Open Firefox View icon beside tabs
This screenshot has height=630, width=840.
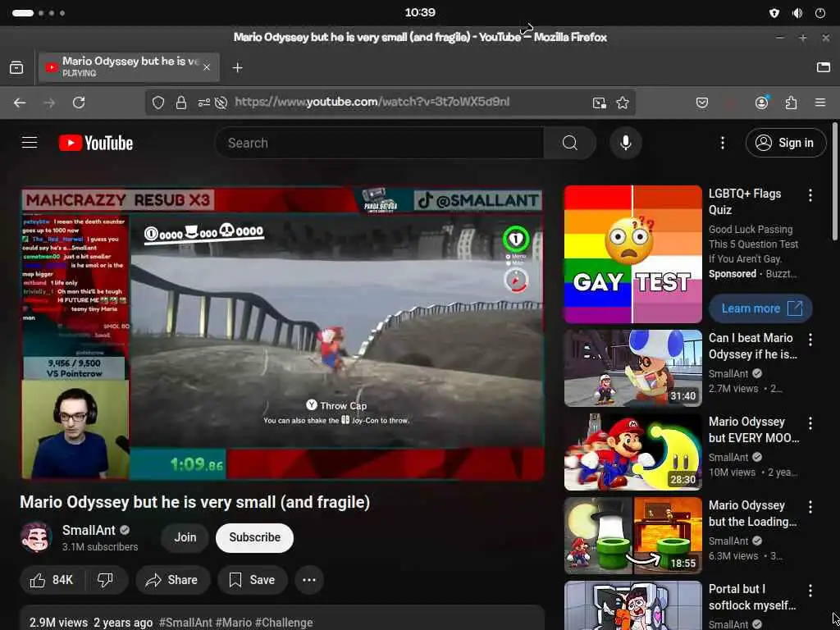pos(16,67)
